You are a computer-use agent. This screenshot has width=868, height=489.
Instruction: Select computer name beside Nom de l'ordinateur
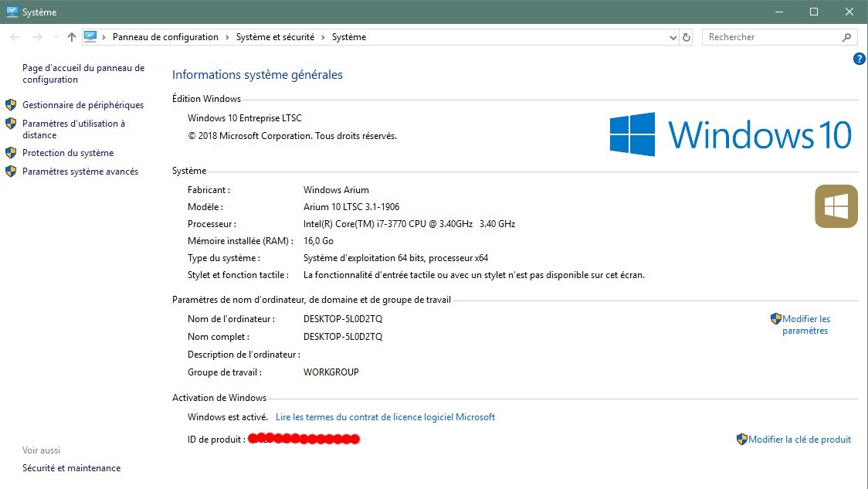point(343,319)
